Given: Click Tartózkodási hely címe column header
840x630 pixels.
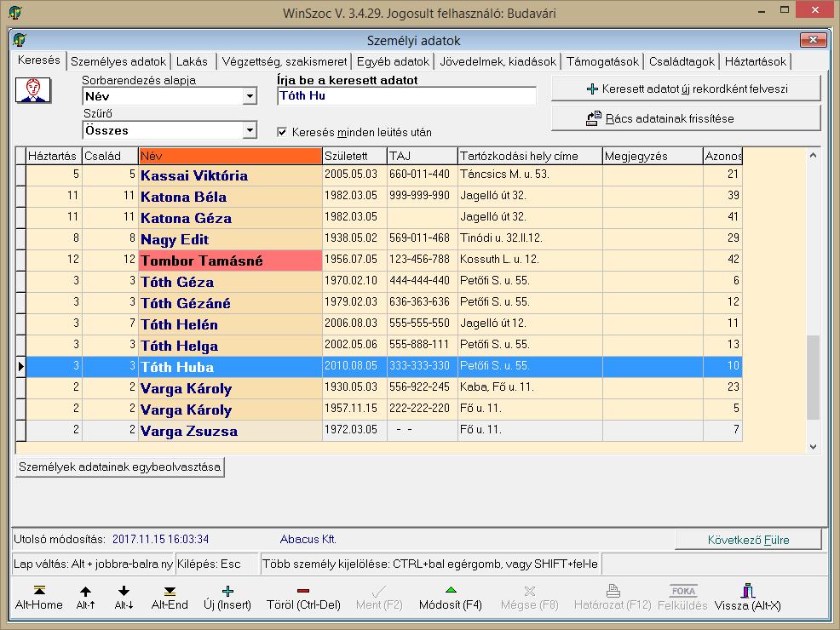Looking at the screenshot, I should point(530,156).
